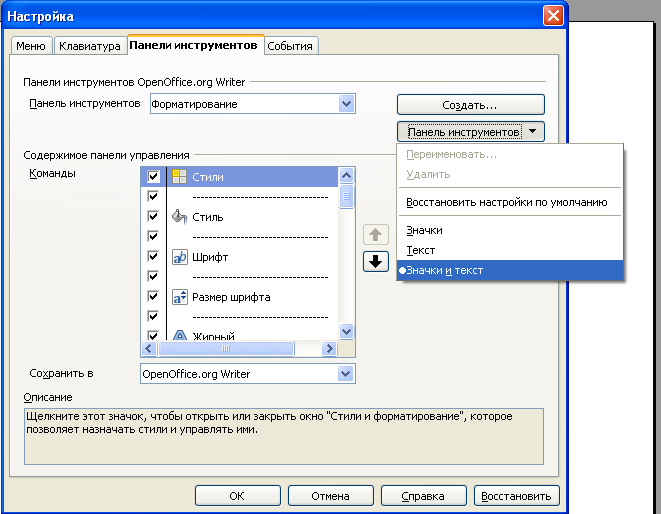This screenshot has height=514, width=661.
Task: Move command down with arrow button
Action: (x=376, y=261)
